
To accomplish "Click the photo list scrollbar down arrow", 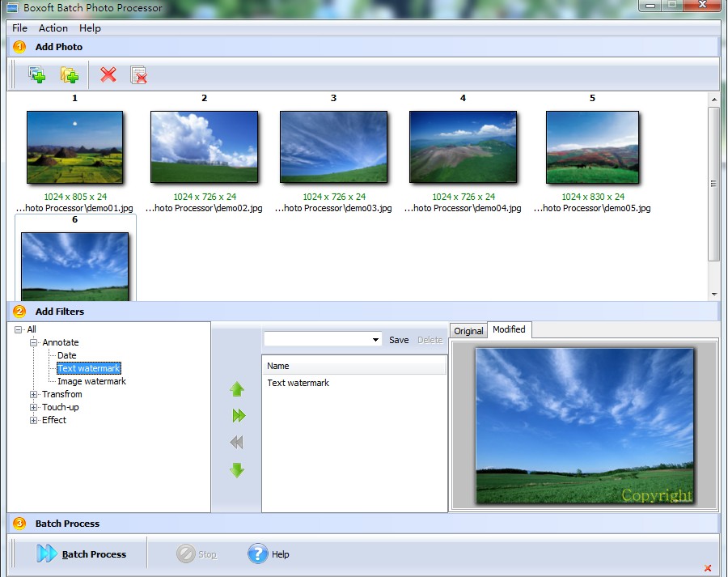I will (x=713, y=294).
